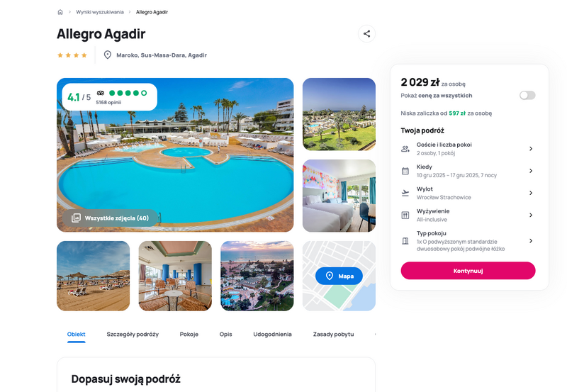Click the pink Kontynuuj button
This screenshot has width=567, height=392.
(468, 271)
